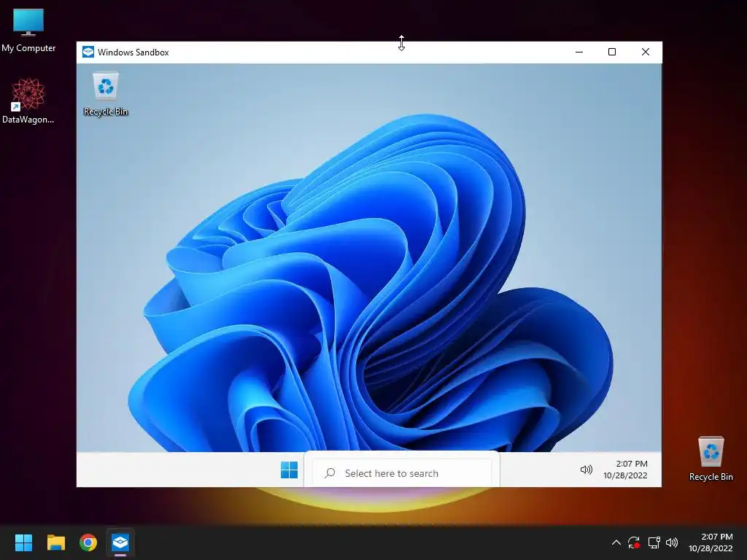Open the Recycle Bin inside Windows Sandbox
Image resolution: width=747 pixels, height=560 pixels.
point(105,94)
